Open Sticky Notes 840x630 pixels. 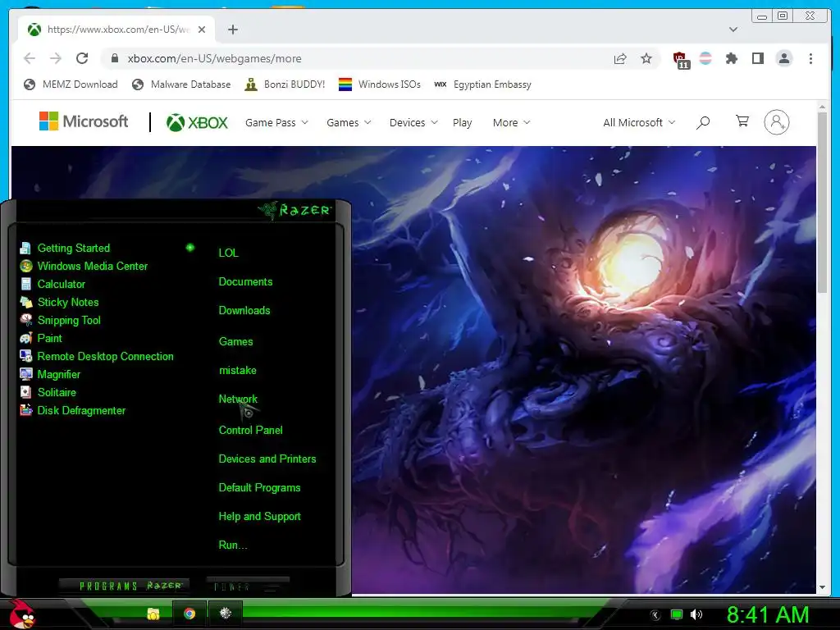[x=59, y=302]
